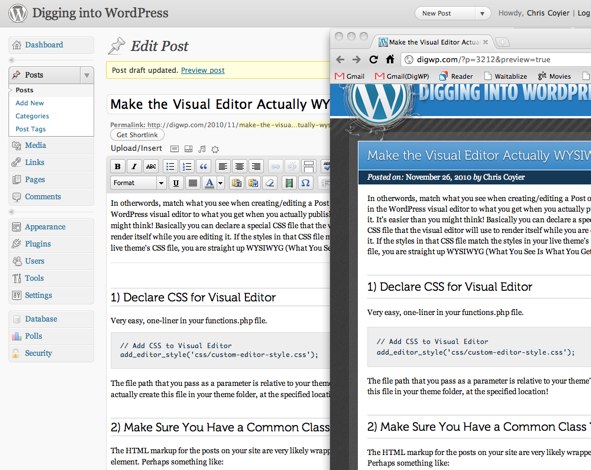The width and height of the screenshot is (591, 470).
Task: Remove formatting with eraser icon
Action: [x=270, y=183]
